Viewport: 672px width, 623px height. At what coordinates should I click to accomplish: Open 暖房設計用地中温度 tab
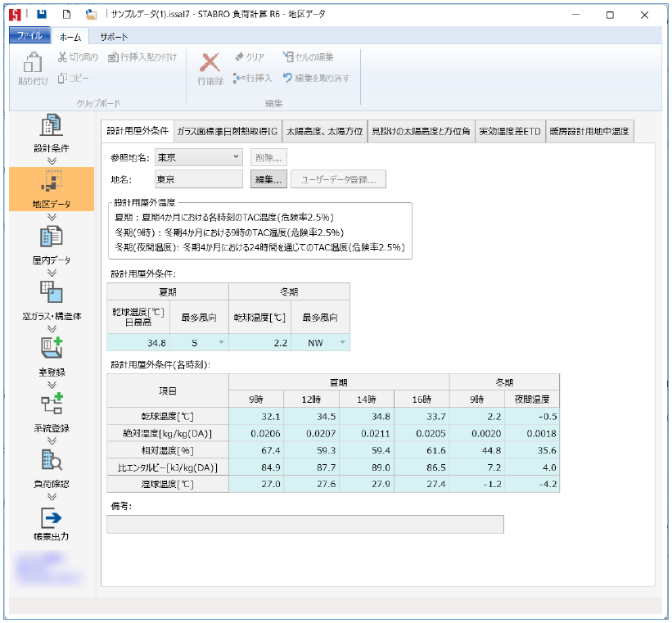tap(589, 131)
